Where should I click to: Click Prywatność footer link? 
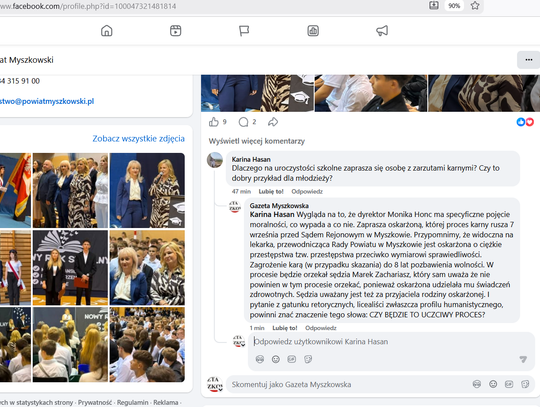pos(95,403)
